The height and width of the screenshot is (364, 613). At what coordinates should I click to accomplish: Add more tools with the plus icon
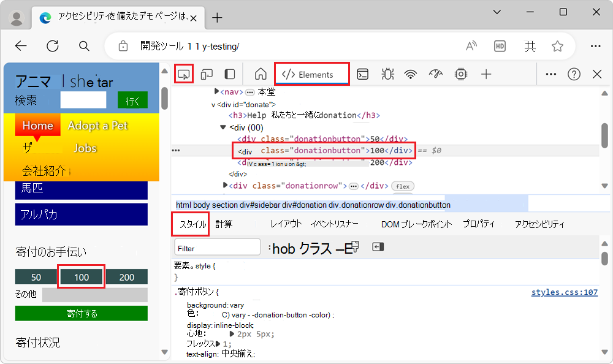(486, 74)
